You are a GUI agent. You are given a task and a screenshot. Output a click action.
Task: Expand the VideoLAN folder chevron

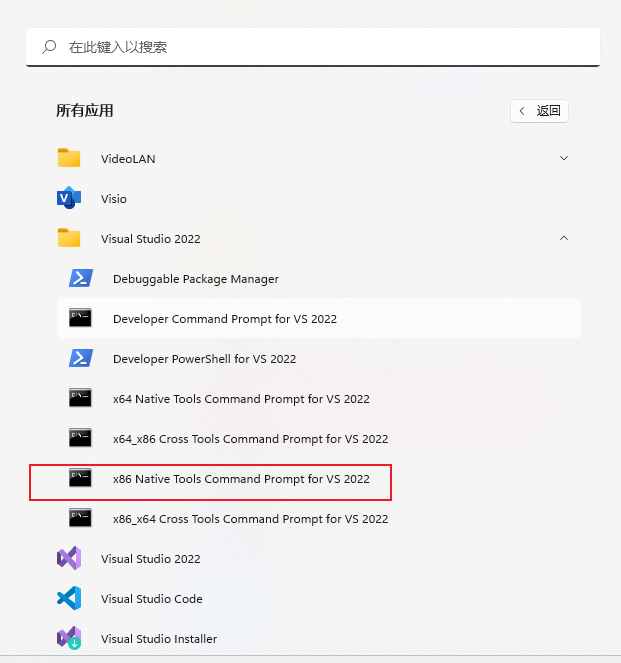(564, 158)
